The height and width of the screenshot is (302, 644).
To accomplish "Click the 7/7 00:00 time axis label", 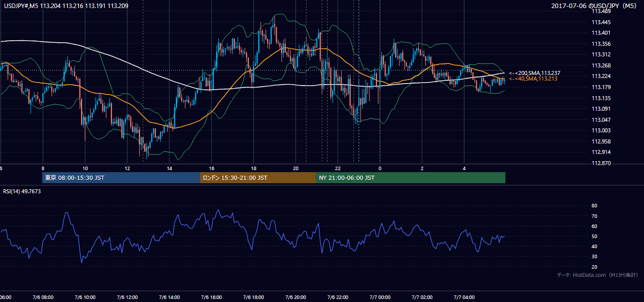I will pos(380,297).
